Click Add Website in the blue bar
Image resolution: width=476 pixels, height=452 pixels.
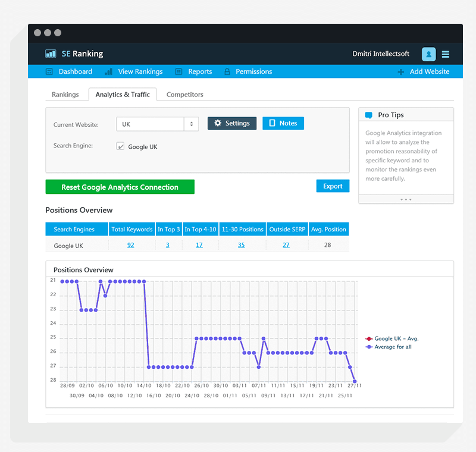(430, 71)
